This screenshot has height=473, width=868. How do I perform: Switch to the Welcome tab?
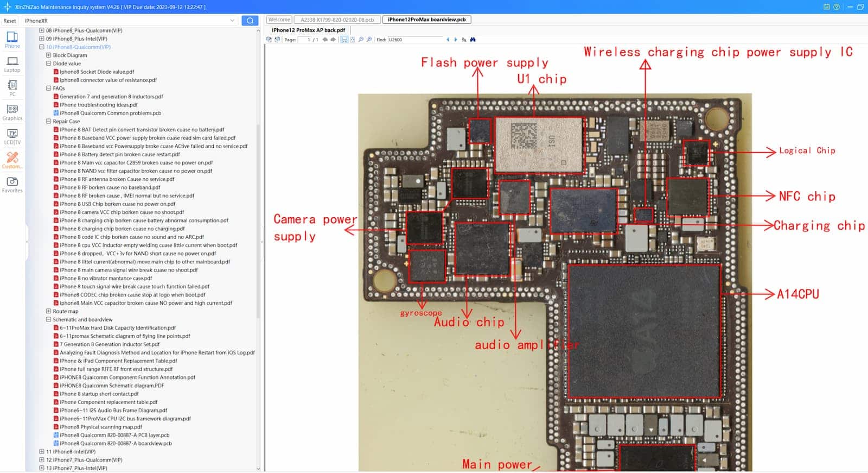click(x=279, y=20)
